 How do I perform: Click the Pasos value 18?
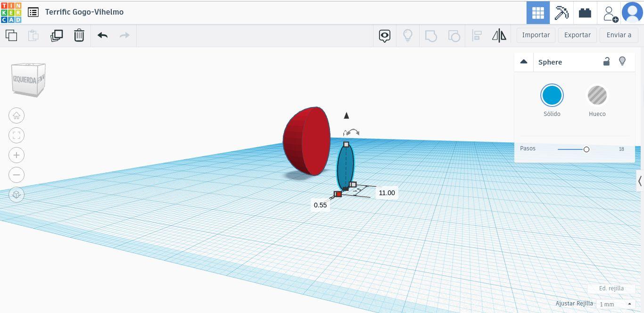(621, 149)
